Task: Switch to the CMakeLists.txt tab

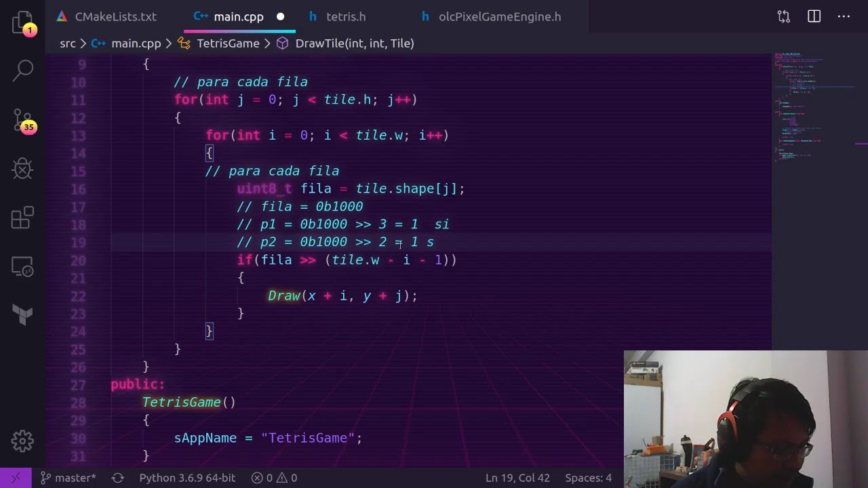Action: tap(106, 16)
